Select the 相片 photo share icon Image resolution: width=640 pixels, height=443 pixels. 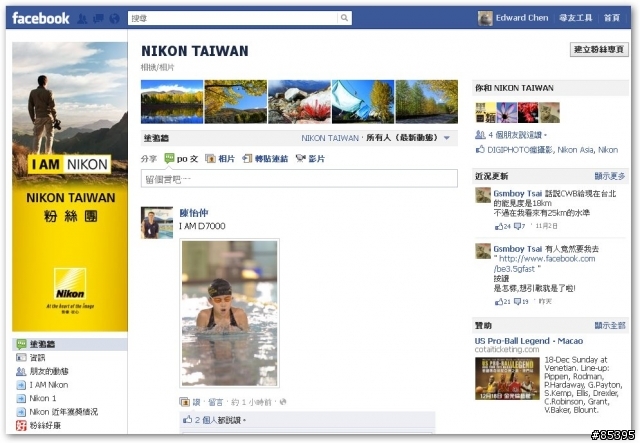click(x=210, y=159)
